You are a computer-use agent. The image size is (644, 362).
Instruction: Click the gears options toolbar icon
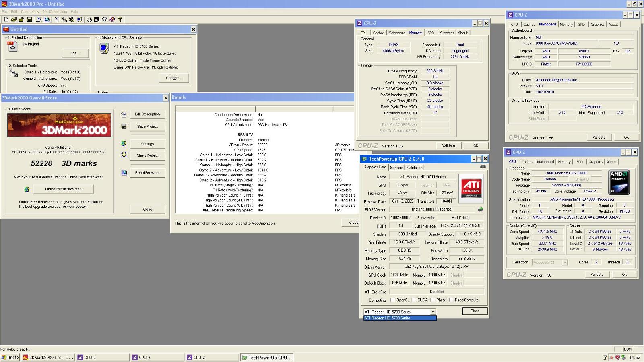(72, 19)
